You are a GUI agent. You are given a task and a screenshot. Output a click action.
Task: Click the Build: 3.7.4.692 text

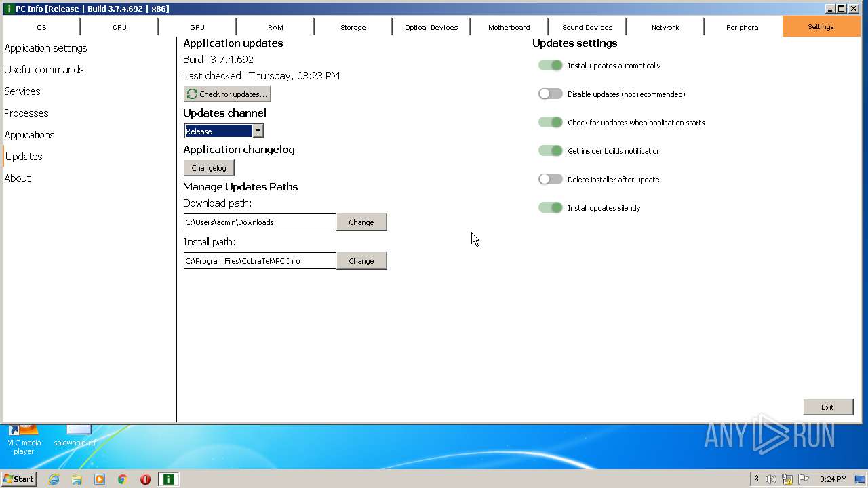pyautogui.click(x=218, y=60)
